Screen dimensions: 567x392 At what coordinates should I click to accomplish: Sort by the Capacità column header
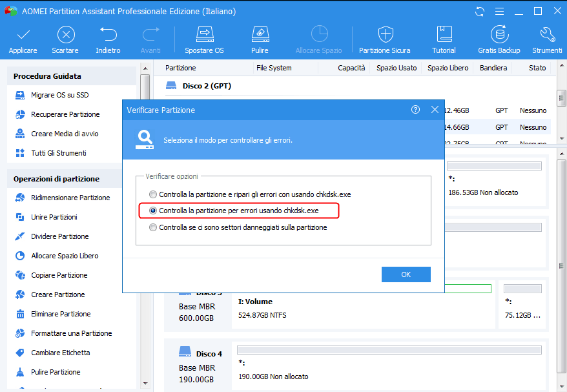(x=351, y=68)
